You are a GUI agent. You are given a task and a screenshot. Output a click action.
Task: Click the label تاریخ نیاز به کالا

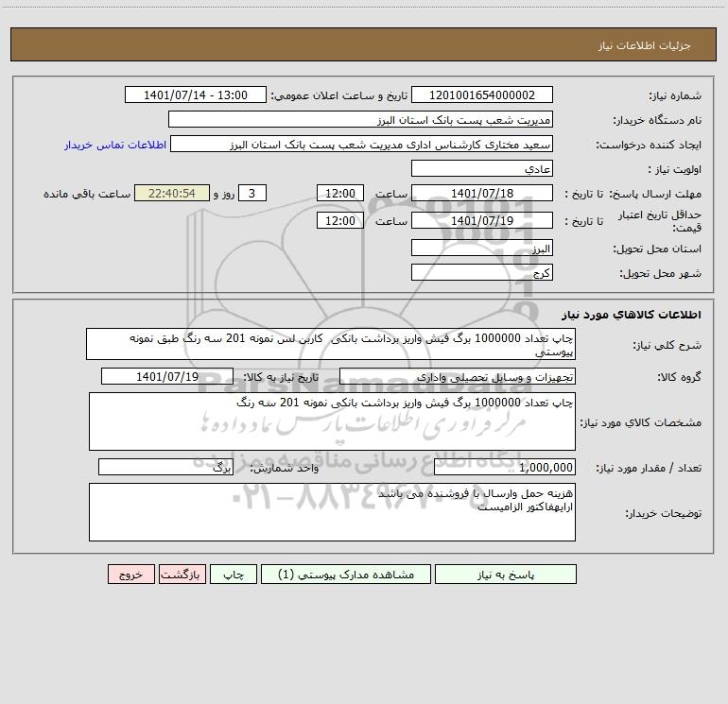point(281,377)
